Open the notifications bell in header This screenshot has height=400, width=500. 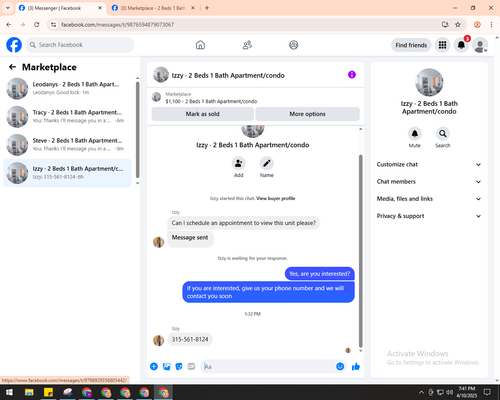click(461, 45)
